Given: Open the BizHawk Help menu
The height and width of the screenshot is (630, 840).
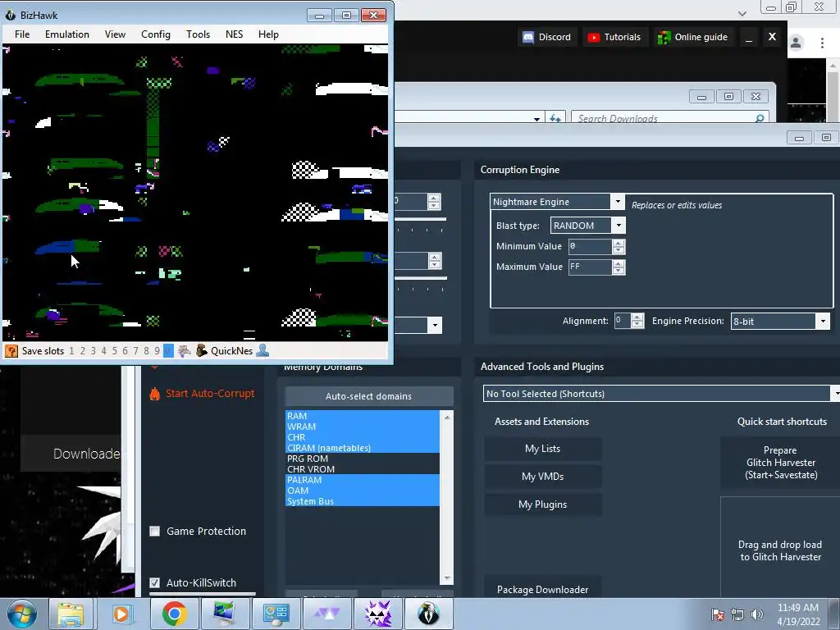Looking at the screenshot, I should tap(268, 34).
